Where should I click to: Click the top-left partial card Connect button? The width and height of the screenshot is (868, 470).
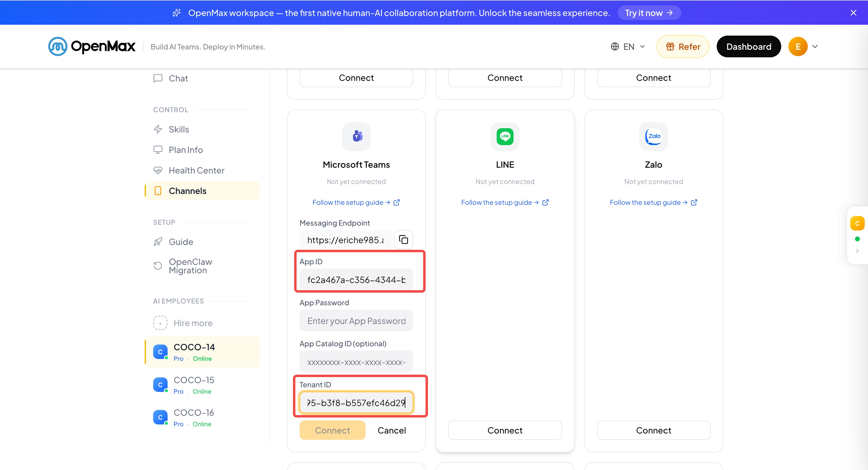click(356, 78)
